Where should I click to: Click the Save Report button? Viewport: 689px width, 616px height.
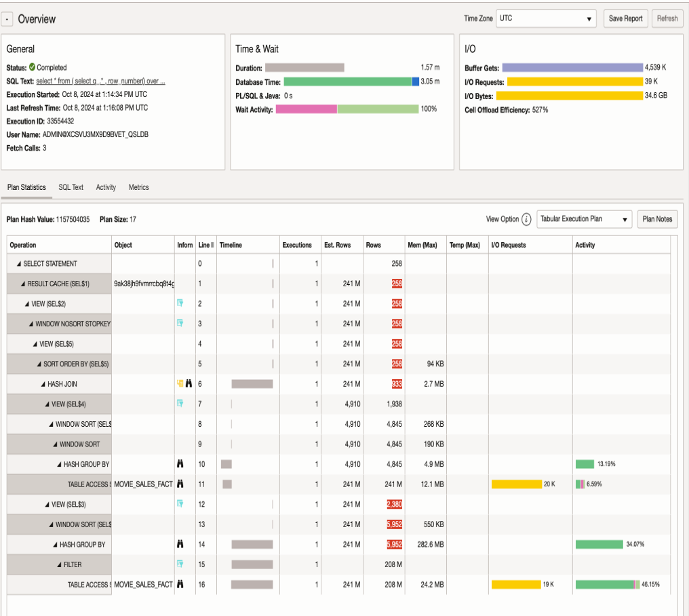click(x=625, y=19)
